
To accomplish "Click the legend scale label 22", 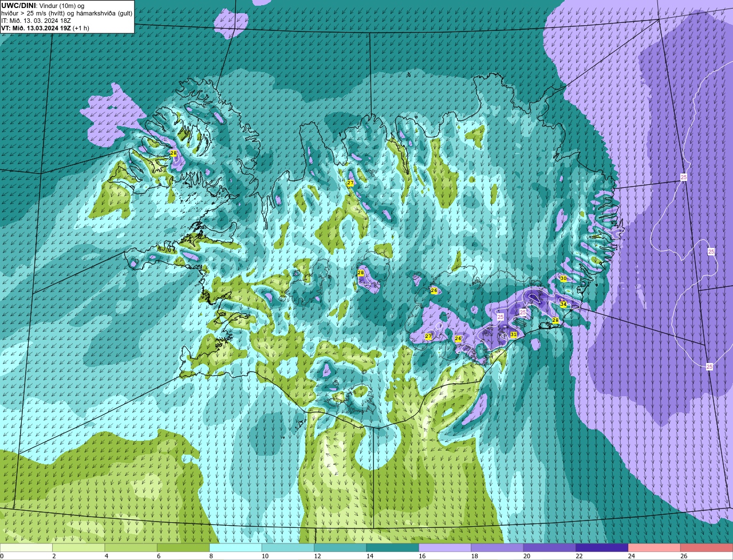I will pyautogui.click(x=579, y=556).
